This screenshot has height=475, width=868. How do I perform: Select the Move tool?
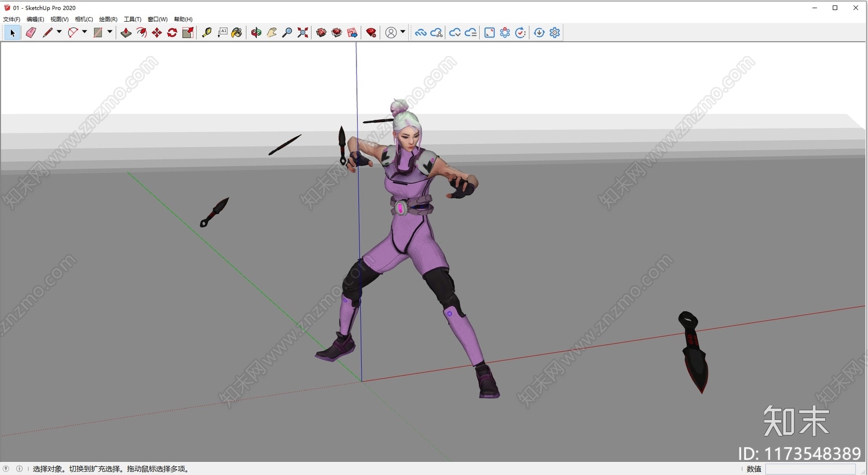pyautogui.click(x=157, y=33)
